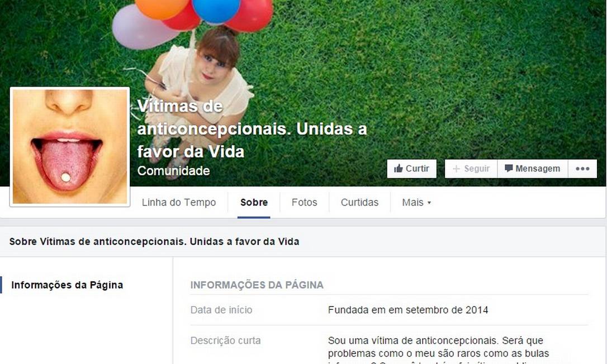This screenshot has width=607, height=364.
Task: Switch to the Fotos tab
Action: [304, 202]
